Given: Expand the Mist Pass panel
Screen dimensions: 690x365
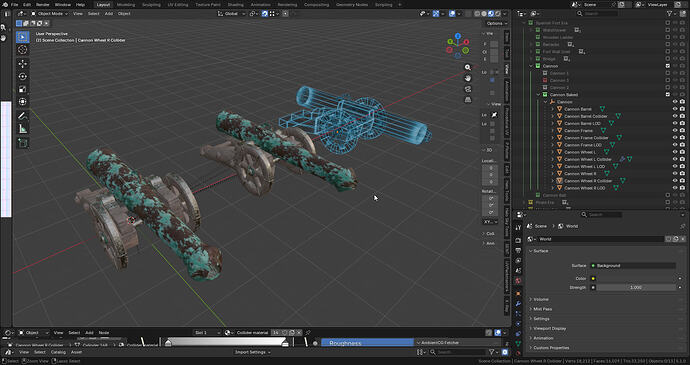Looking at the screenshot, I should (542, 309).
